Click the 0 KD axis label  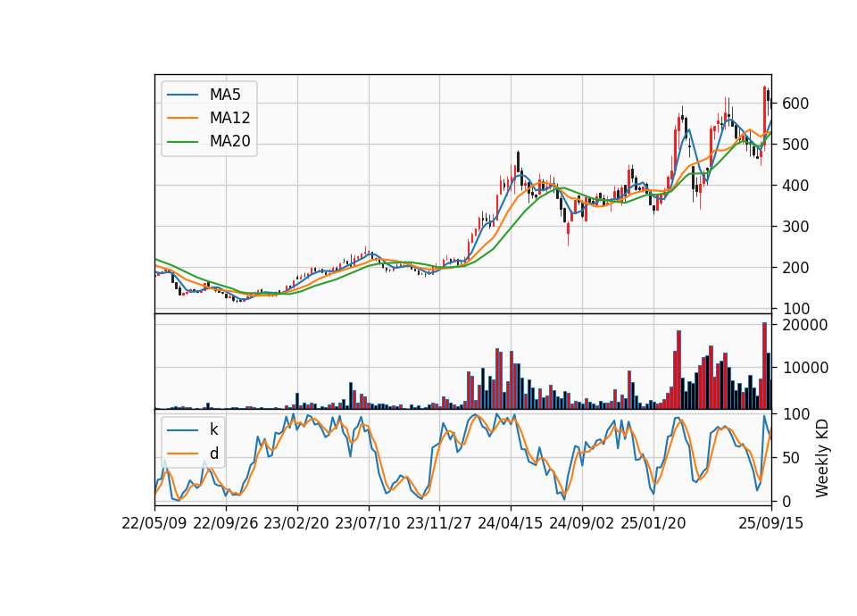coord(786,501)
